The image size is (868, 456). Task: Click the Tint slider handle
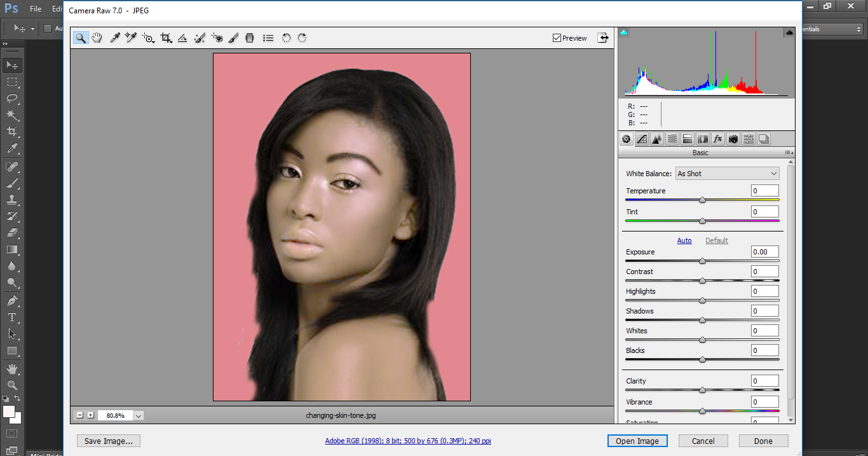click(x=702, y=221)
